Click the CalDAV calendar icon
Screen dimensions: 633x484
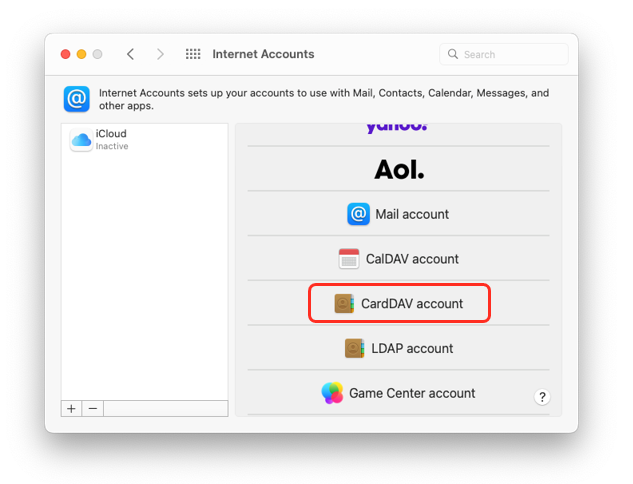tap(349, 259)
